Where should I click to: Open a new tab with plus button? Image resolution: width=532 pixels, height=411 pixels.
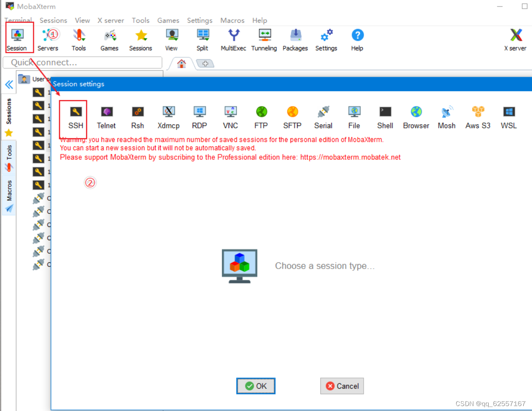coord(205,64)
